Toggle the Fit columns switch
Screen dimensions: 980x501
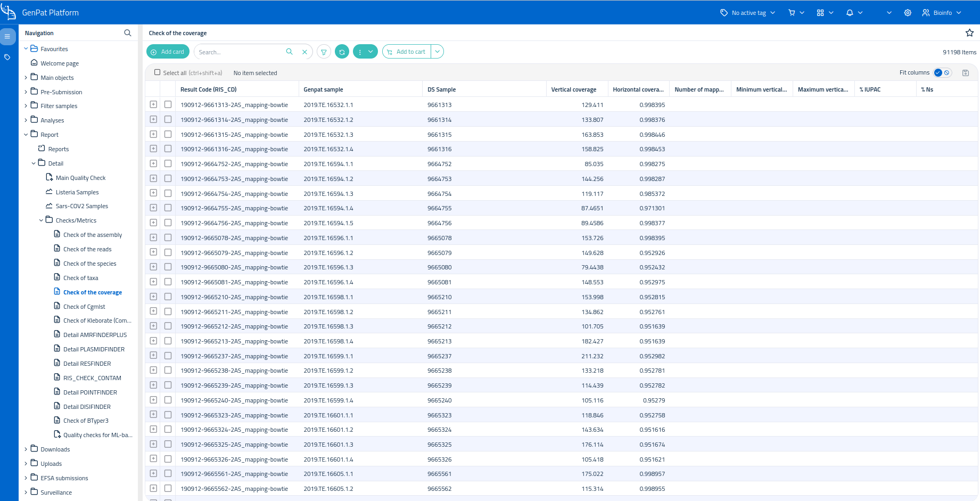942,73
